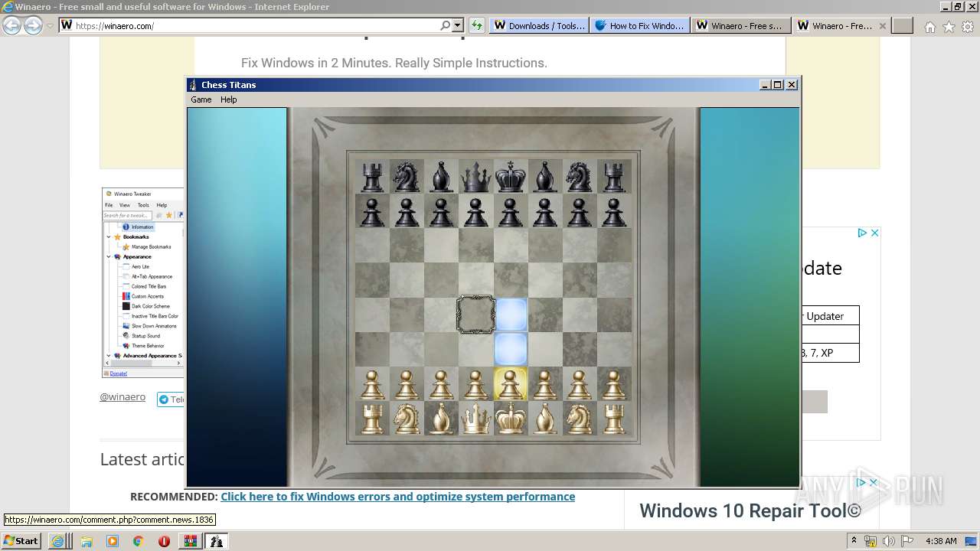The image size is (980, 551).
Task: Select the black king piece
Action: [x=511, y=177]
